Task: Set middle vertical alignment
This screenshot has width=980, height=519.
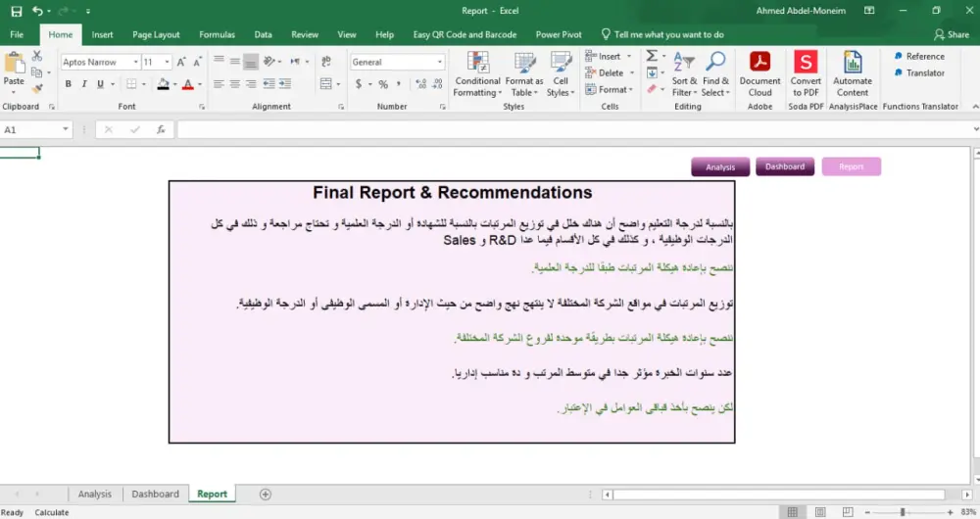Action: click(x=234, y=62)
